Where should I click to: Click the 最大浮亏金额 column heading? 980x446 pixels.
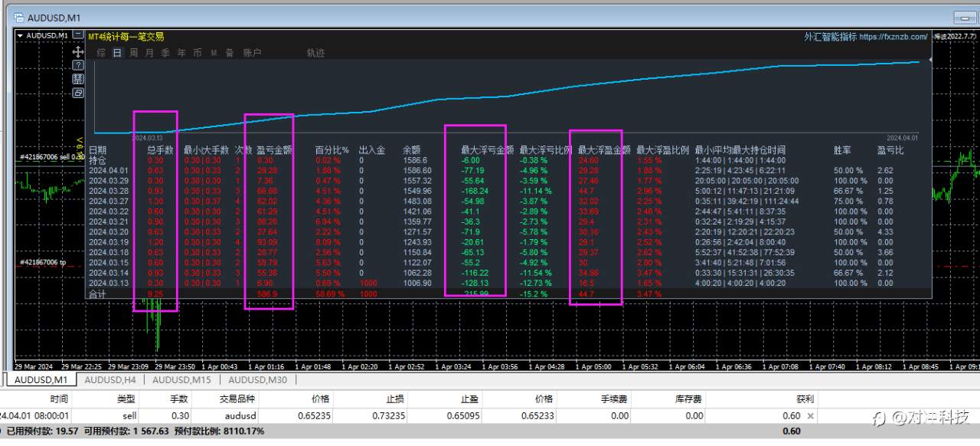tap(488, 150)
